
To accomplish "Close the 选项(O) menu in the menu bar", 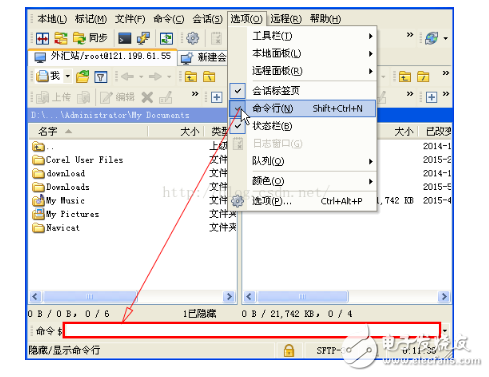I will 247,19.
